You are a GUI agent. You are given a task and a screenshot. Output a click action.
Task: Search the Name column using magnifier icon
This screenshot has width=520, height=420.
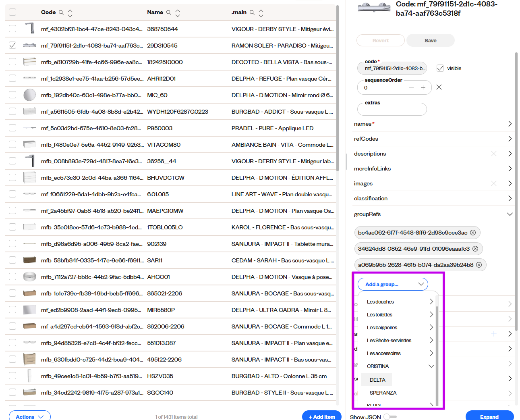tap(169, 12)
